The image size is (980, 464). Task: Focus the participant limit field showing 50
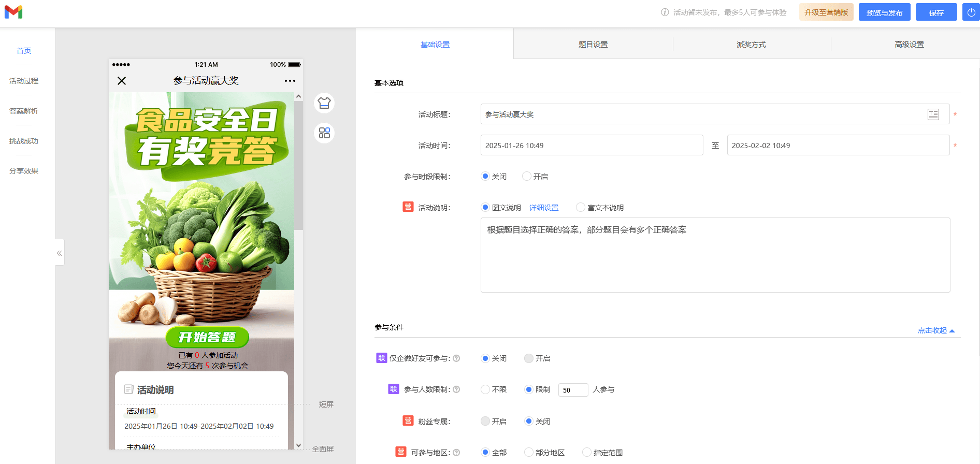point(573,390)
